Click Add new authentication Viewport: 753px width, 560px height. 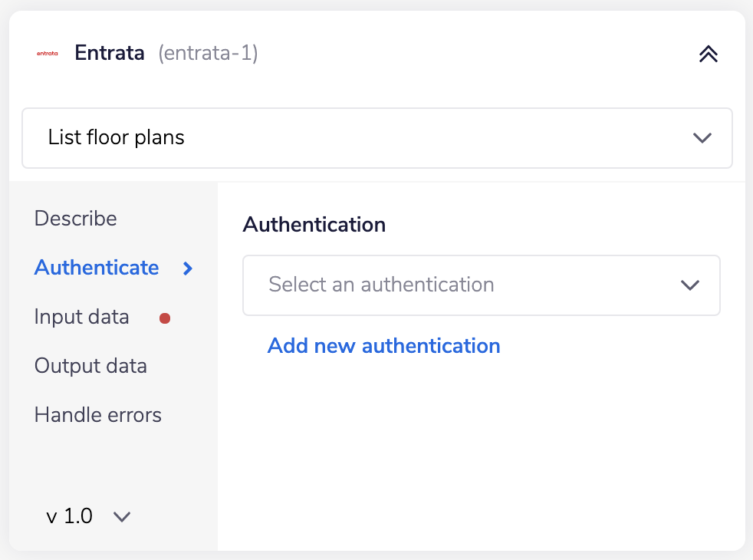(383, 346)
